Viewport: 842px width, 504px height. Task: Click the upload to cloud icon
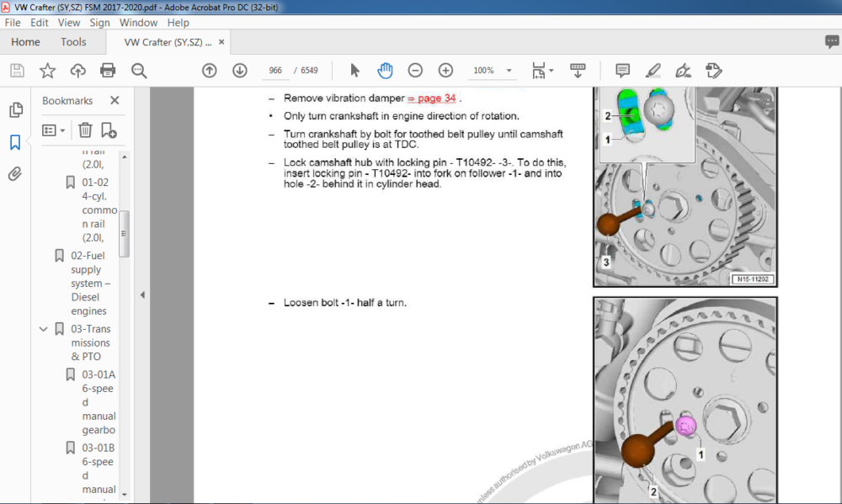pyautogui.click(x=77, y=71)
